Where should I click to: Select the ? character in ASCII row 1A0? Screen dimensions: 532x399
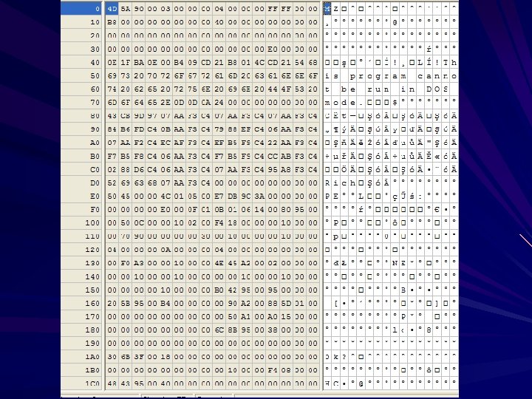pyautogui.click(x=344, y=357)
